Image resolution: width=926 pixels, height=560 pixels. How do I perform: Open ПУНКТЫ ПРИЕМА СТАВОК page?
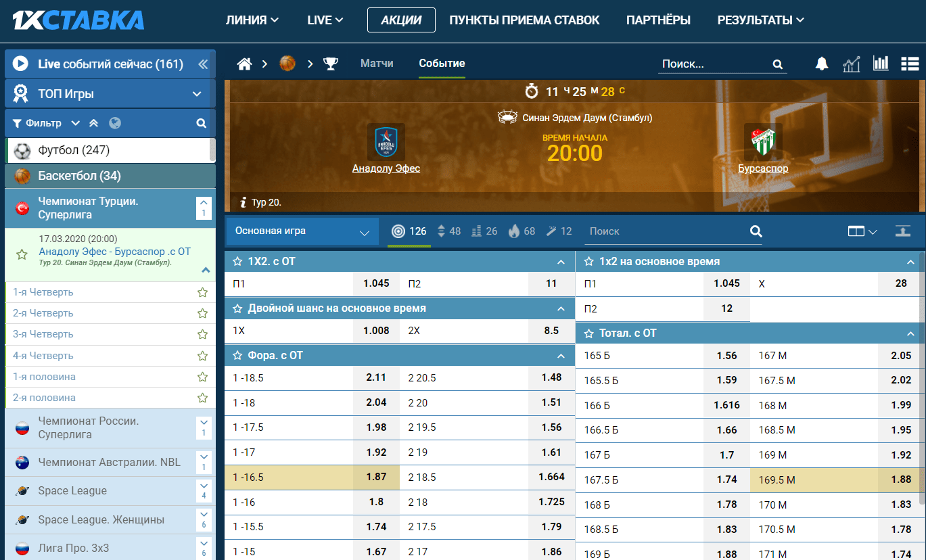pos(524,20)
